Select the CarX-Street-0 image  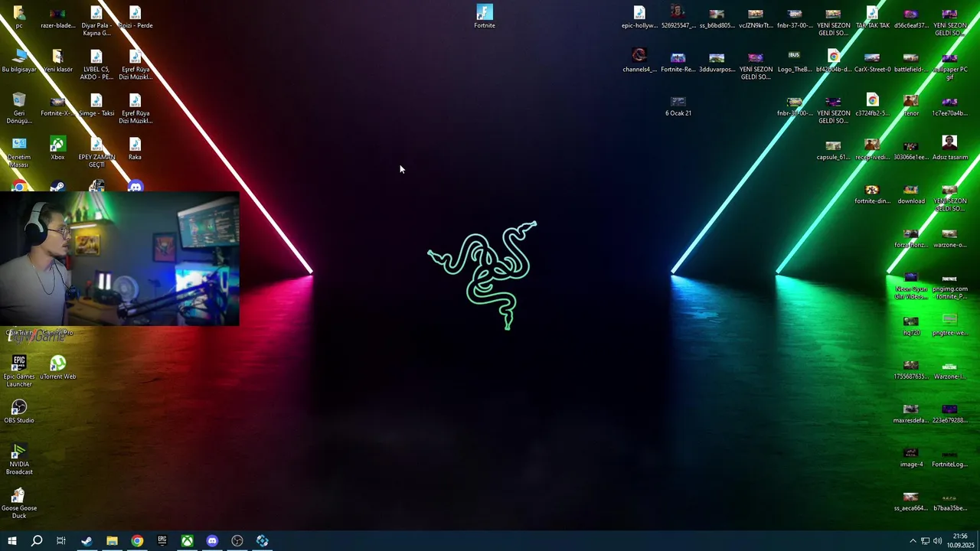(873, 61)
